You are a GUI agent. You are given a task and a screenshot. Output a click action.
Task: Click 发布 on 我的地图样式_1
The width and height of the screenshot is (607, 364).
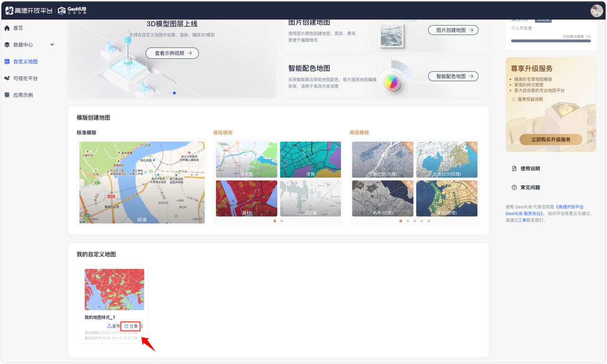click(113, 326)
